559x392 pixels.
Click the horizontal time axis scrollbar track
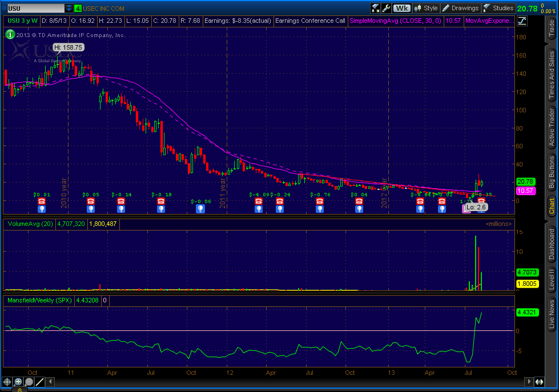click(x=285, y=382)
